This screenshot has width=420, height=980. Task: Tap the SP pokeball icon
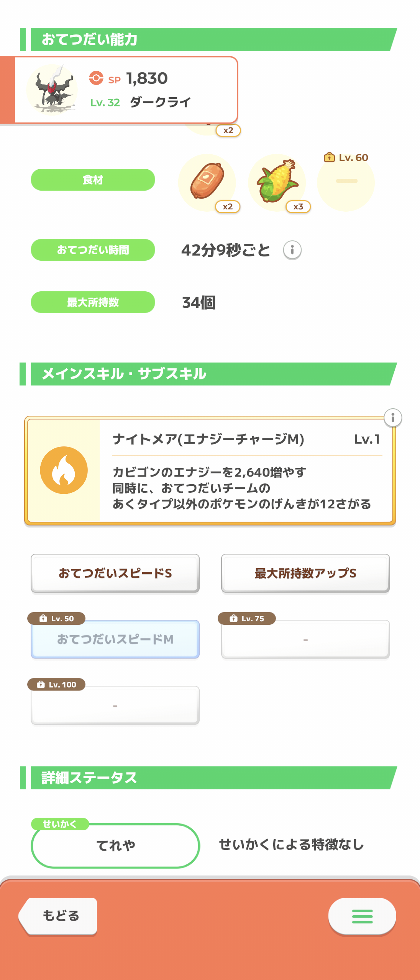[96, 78]
